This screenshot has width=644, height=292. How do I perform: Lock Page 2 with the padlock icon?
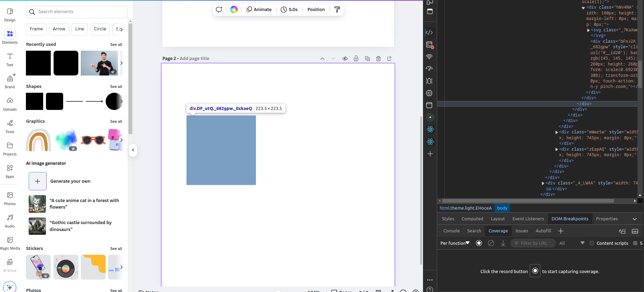356,59
